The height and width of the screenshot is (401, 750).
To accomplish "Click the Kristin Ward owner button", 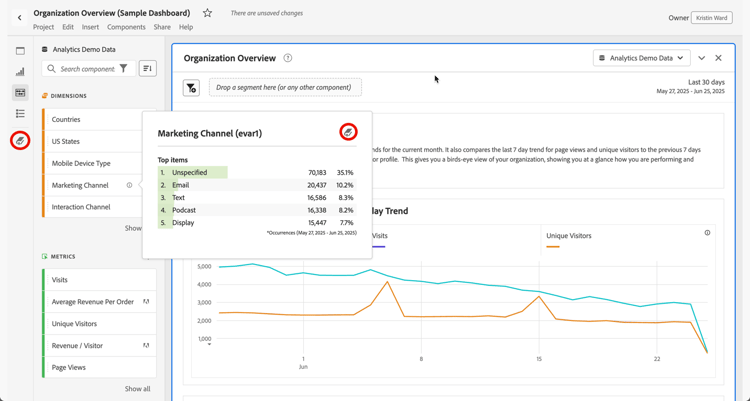I will click(711, 17).
